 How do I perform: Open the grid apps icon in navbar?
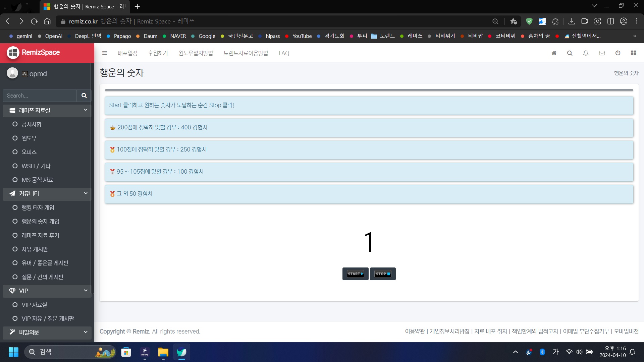tap(633, 53)
